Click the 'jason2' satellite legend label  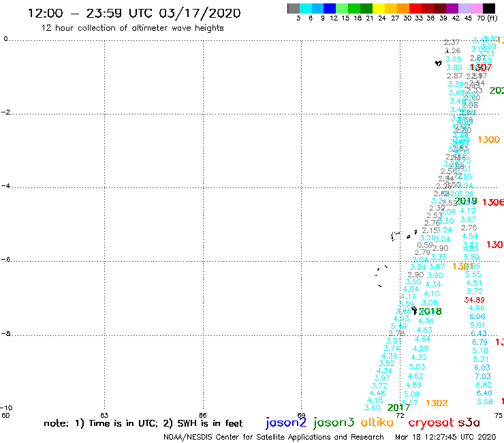click(x=286, y=423)
